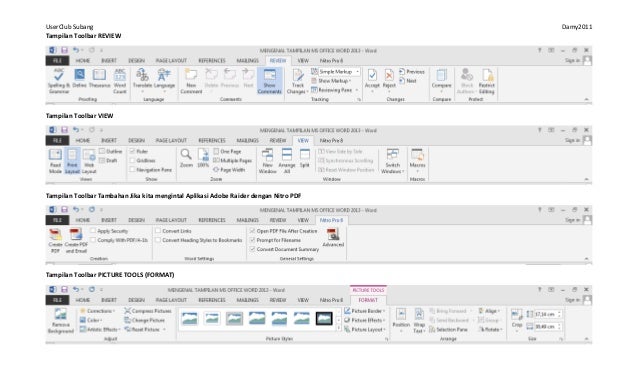Check Convert Heading Styles to Bookmarks
Viewport: 638px width, 388px height.
pyautogui.click(x=158, y=240)
